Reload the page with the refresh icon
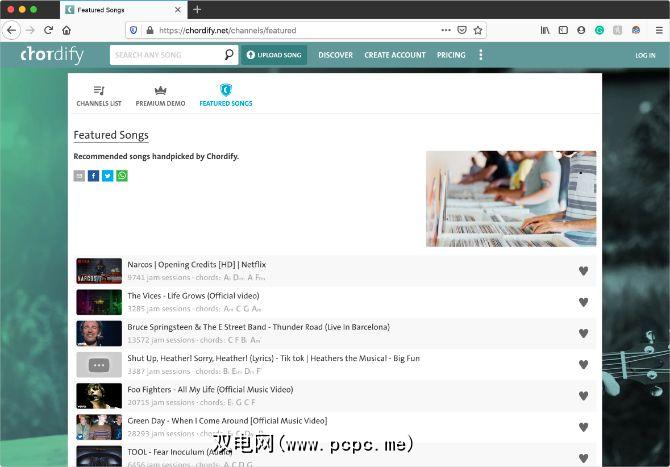670x467 pixels. (48, 30)
